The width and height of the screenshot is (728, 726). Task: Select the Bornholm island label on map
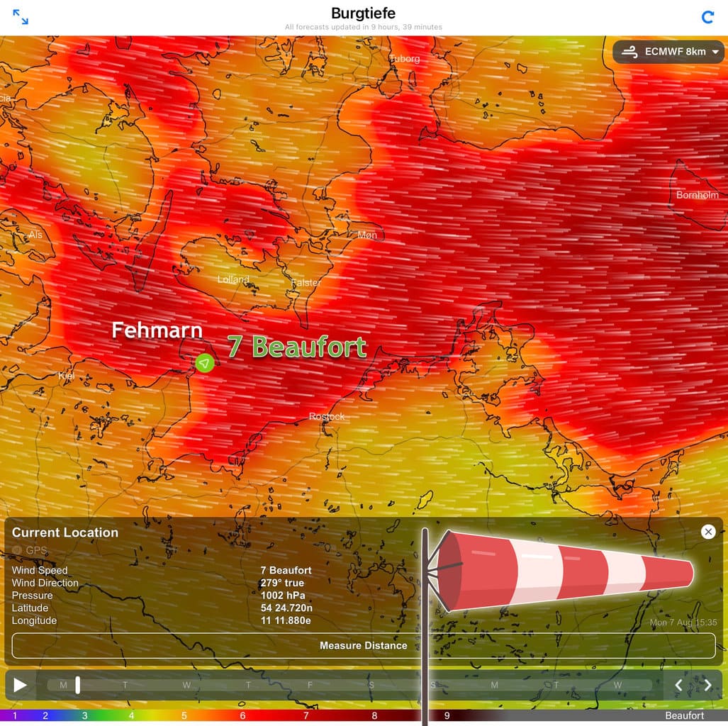pos(697,195)
